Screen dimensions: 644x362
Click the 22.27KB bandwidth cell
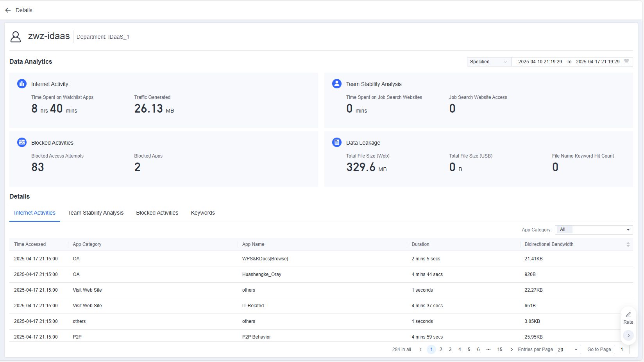(x=533, y=290)
